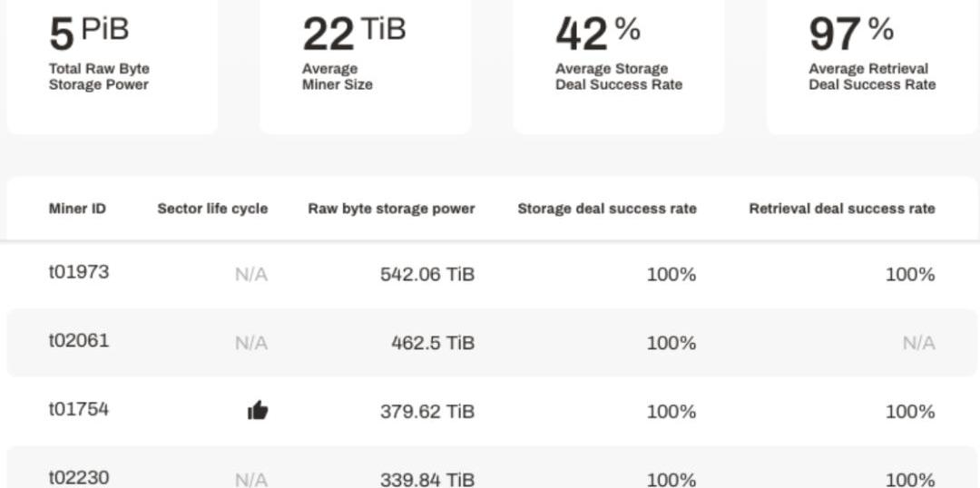Click the N/A retrieval rate for t02061
This screenshot has width=980, height=488.
point(918,343)
